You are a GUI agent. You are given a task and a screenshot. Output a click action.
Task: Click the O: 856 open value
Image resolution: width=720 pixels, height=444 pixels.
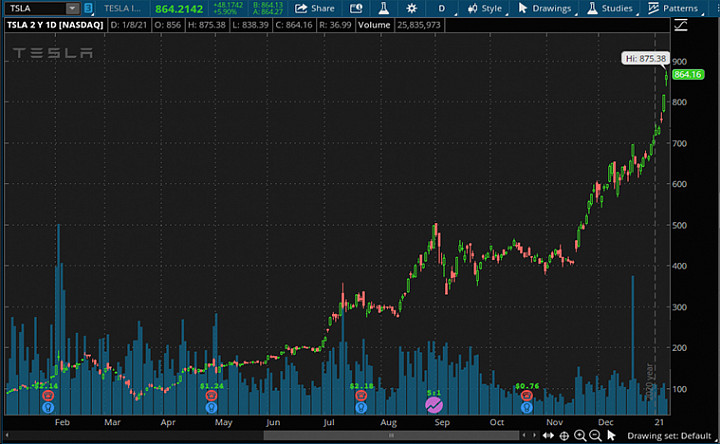pyautogui.click(x=168, y=25)
